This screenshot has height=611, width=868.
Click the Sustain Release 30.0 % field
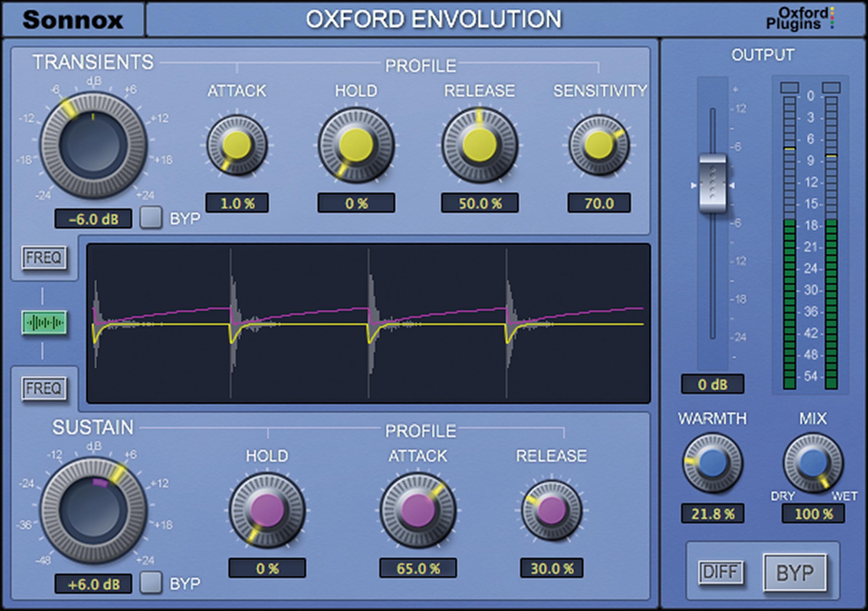point(551,568)
